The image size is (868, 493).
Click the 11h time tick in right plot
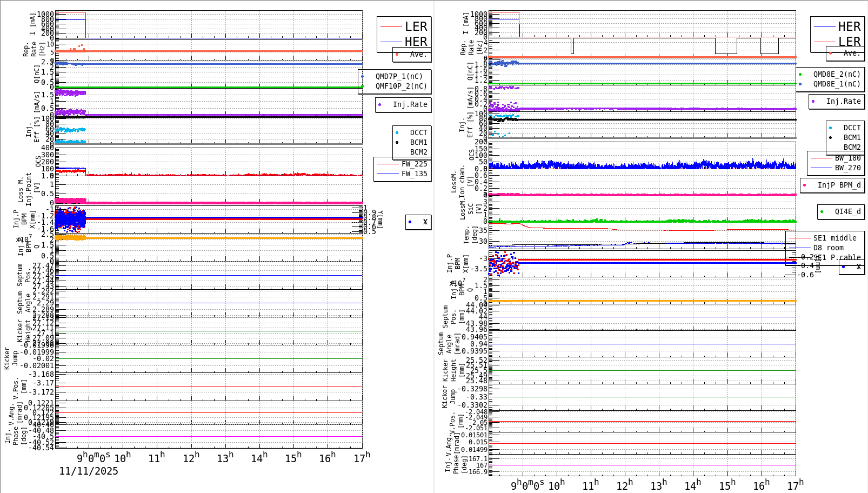pos(590,485)
